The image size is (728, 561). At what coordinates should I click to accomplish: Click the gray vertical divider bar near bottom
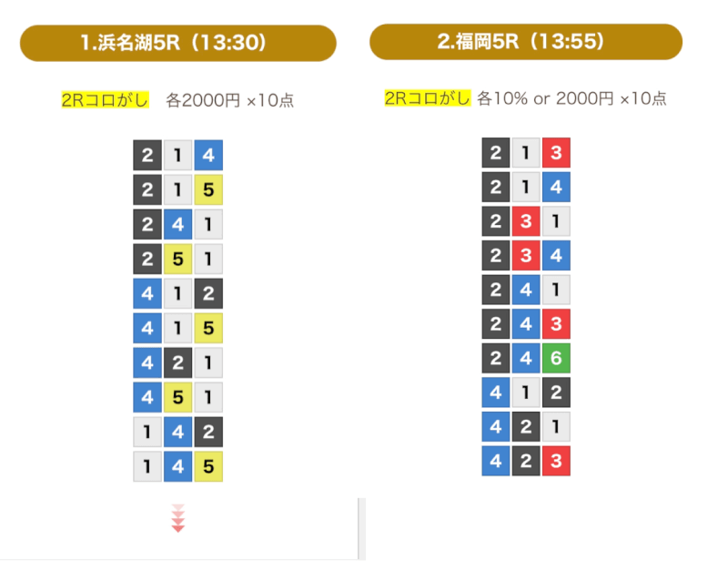coord(361,529)
